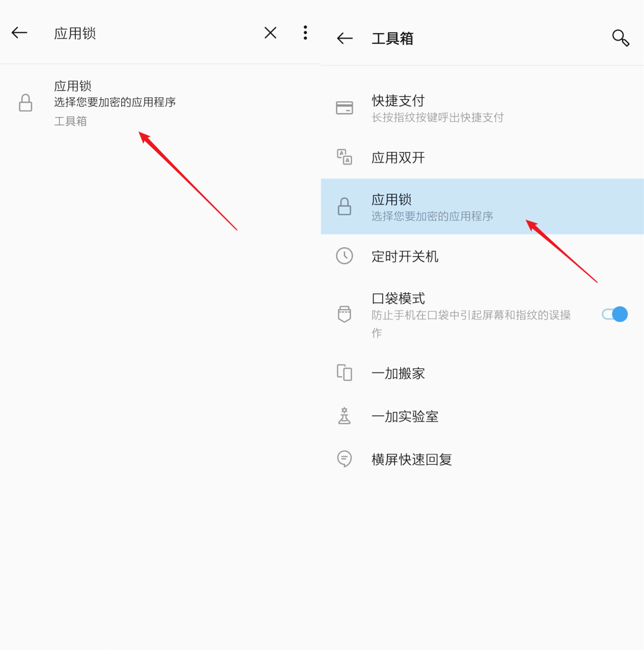Open the highlighted 应用锁 entry in 工具箱
This screenshot has height=650, width=644.
click(x=482, y=207)
